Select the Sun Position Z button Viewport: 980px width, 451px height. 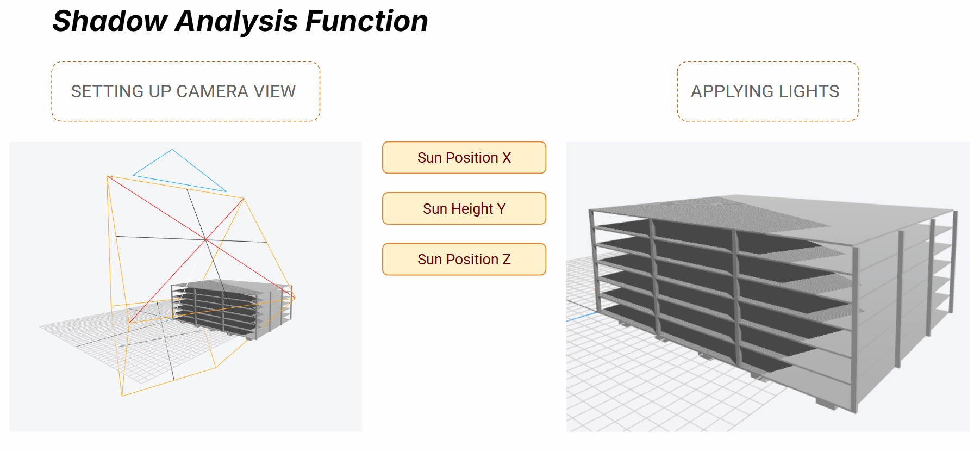point(464,260)
